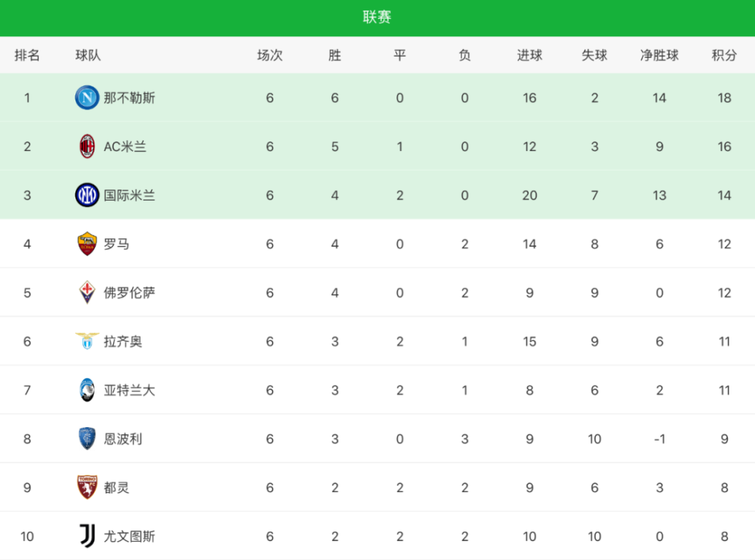755x560 pixels.
Task: Open team link 国际米兰
Action: click(130, 195)
